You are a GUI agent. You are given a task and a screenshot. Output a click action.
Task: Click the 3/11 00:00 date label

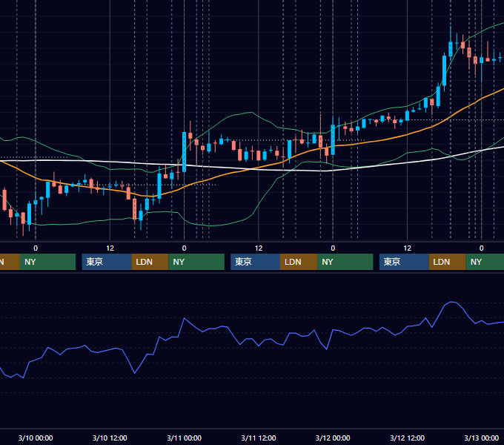click(184, 438)
